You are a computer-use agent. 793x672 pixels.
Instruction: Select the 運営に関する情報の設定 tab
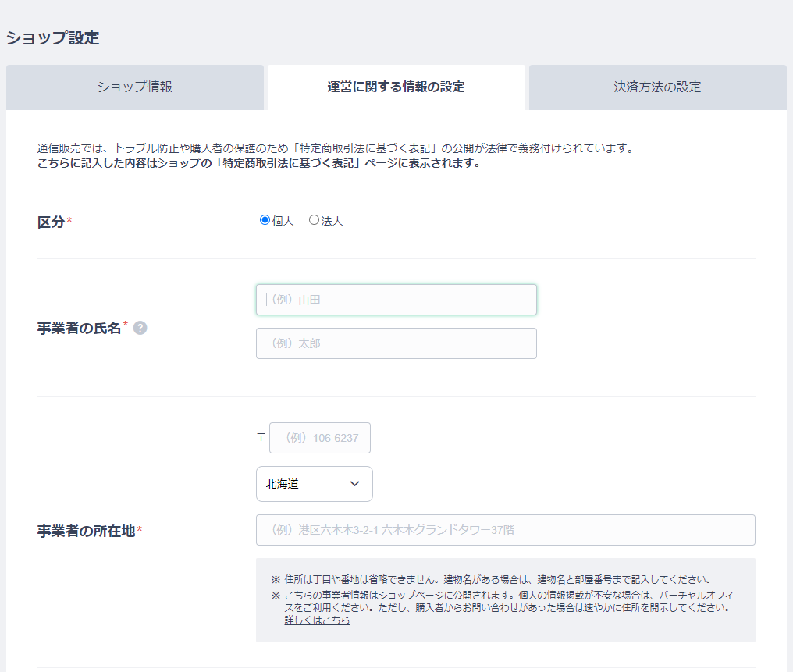(x=396, y=87)
